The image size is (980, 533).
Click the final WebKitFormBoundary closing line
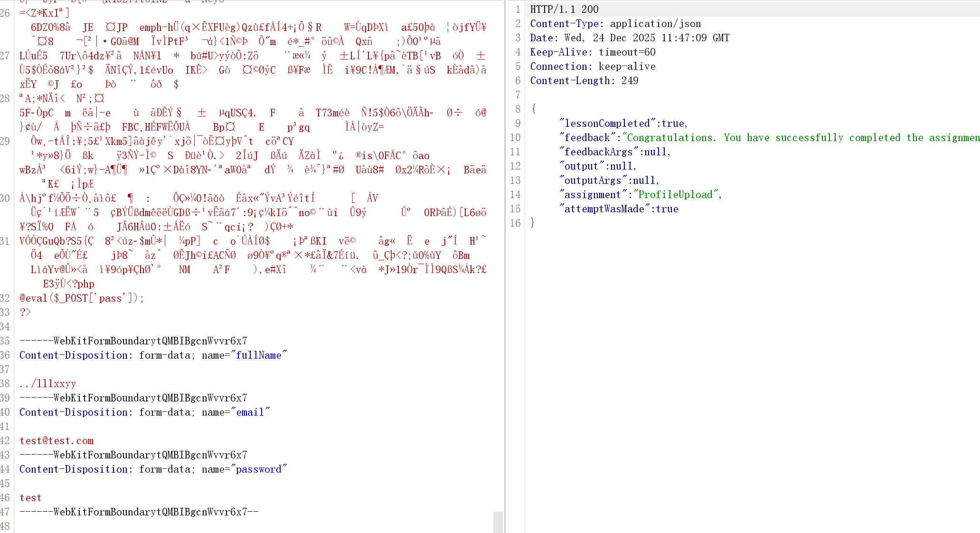[x=139, y=512]
